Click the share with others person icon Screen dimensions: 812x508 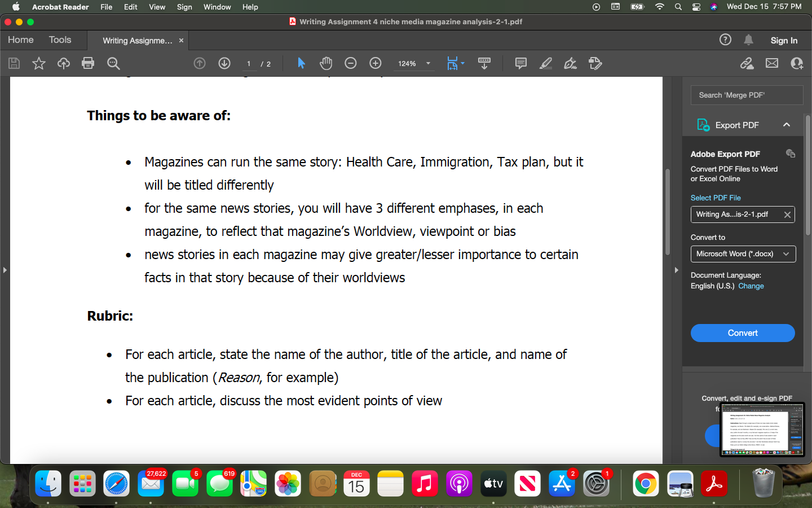pyautogui.click(x=797, y=63)
